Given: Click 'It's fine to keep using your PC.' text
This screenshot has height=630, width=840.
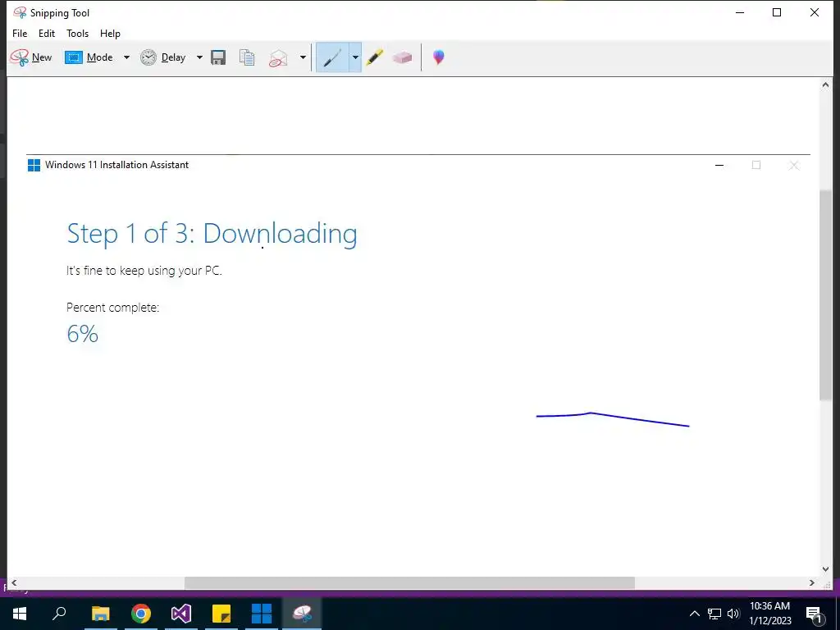Looking at the screenshot, I should [x=144, y=271].
